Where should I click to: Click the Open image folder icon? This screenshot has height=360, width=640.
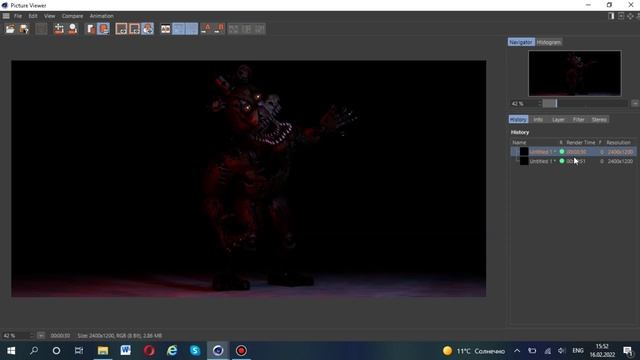click(10, 29)
